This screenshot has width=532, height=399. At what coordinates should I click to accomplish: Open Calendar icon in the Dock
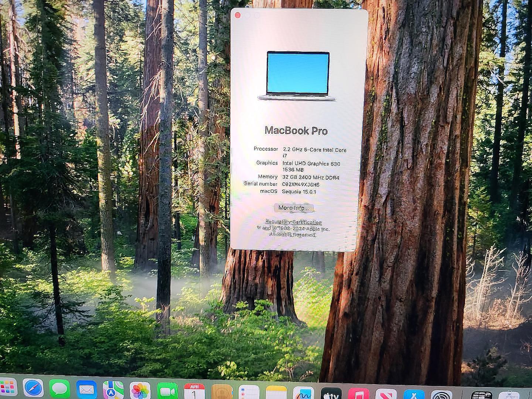[194, 392]
